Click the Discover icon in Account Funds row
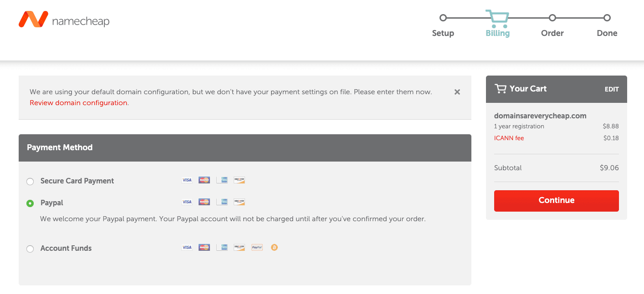Image resolution: width=644 pixels, height=294 pixels. coord(239,248)
